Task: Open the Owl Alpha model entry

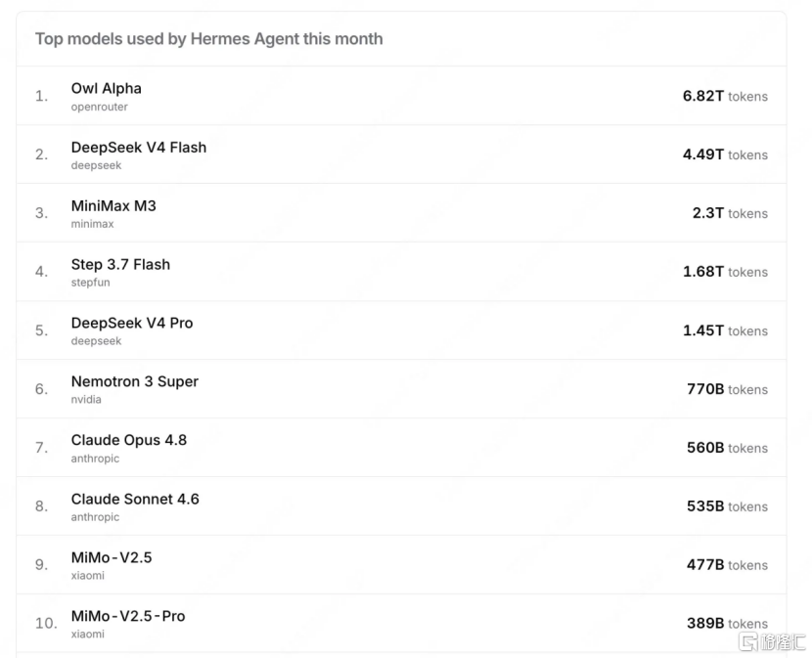Action: point(107,89)
